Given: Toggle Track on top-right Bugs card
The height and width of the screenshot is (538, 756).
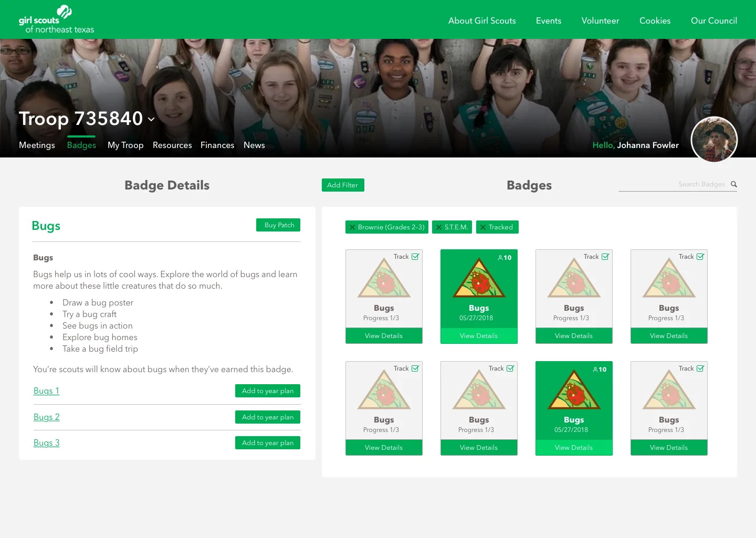Looking at the screenshot, I should pyautogui.click(x=700, y=256).
